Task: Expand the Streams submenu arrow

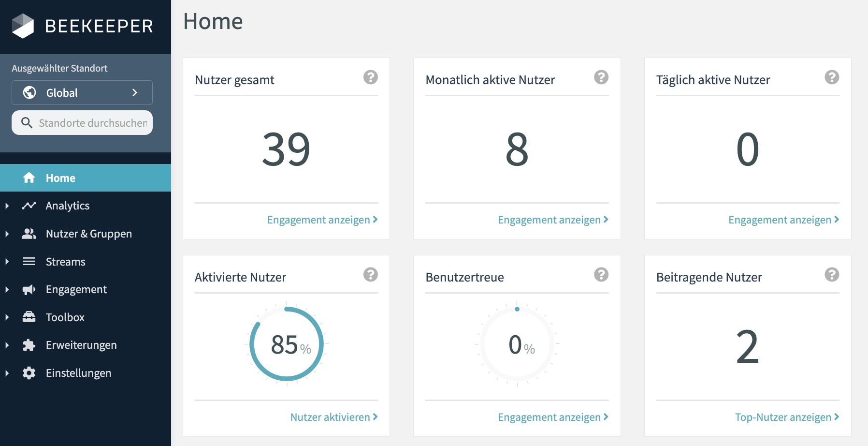Action: point(7,262)
